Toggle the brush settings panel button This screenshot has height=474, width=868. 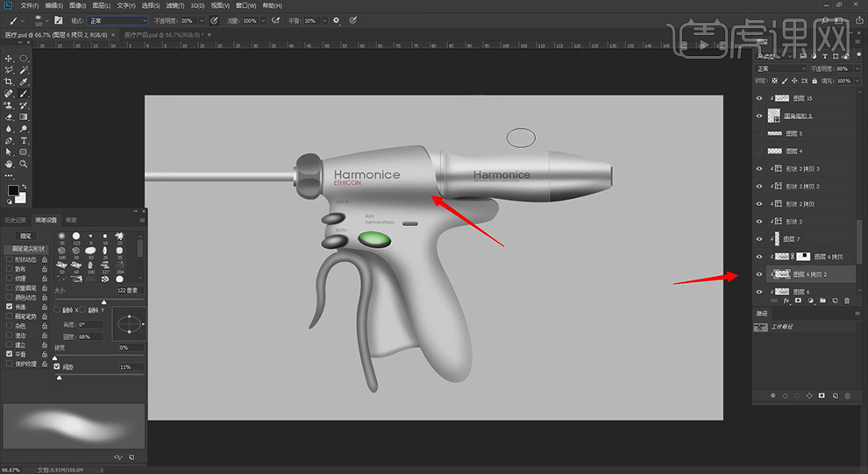coord(59,20)
